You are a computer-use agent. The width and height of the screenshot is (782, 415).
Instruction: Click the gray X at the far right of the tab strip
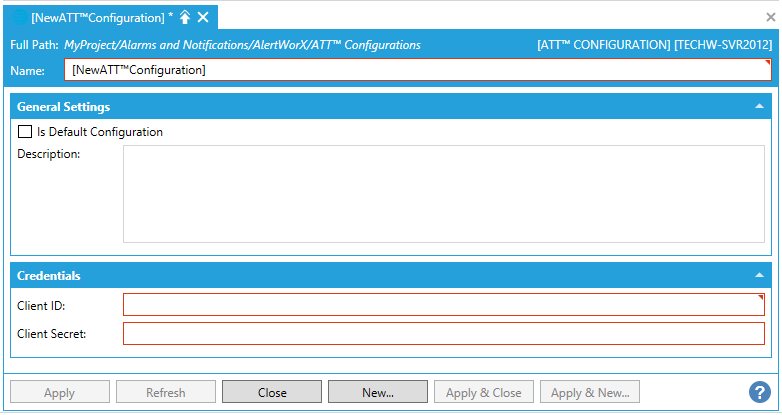(771, 17)
